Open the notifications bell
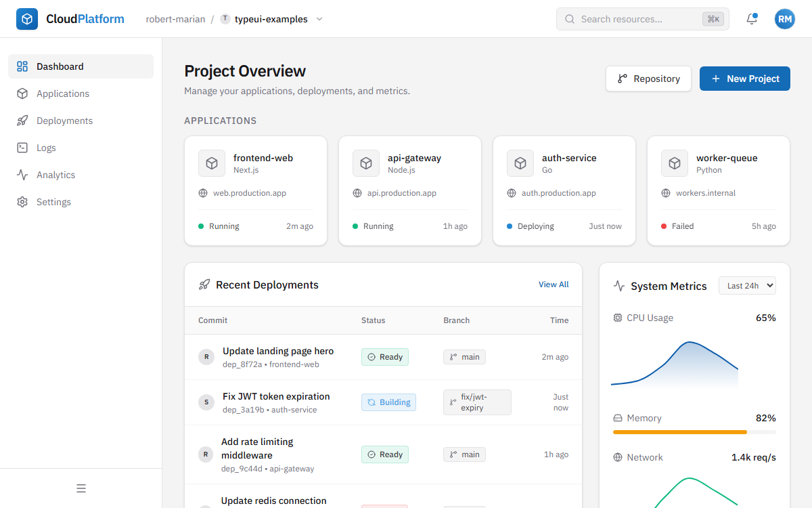The height and width of the screenshot is (508, 812). (x=752, y=19)
